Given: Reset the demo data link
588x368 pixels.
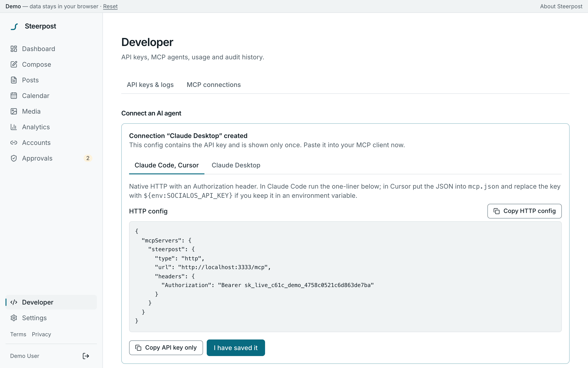Looking at the screenshot, I should pos(110,6).
